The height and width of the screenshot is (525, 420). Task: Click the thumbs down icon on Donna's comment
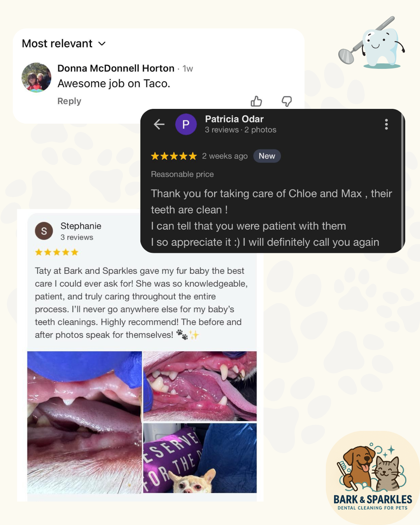[x=287, y=101]
